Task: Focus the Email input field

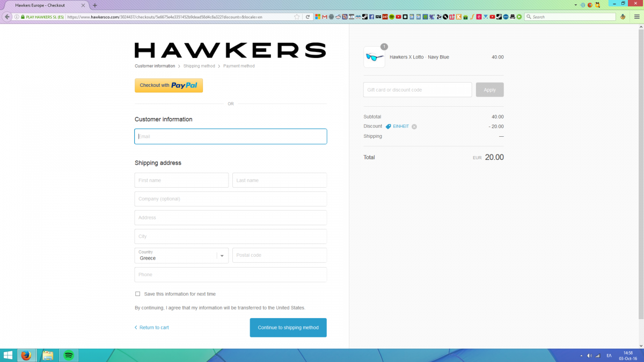Action: tap(231, 136)
